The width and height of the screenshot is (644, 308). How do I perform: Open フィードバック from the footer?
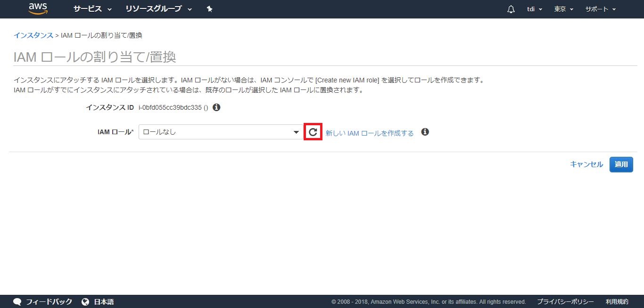point(43,302)
